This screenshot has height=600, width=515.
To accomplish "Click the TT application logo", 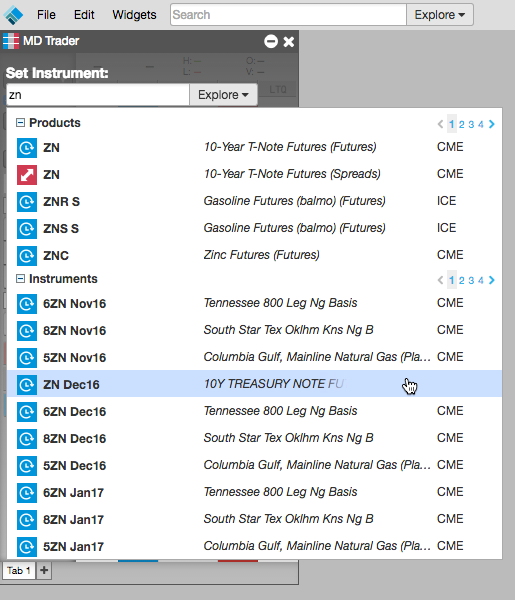I will coord(13,15).
